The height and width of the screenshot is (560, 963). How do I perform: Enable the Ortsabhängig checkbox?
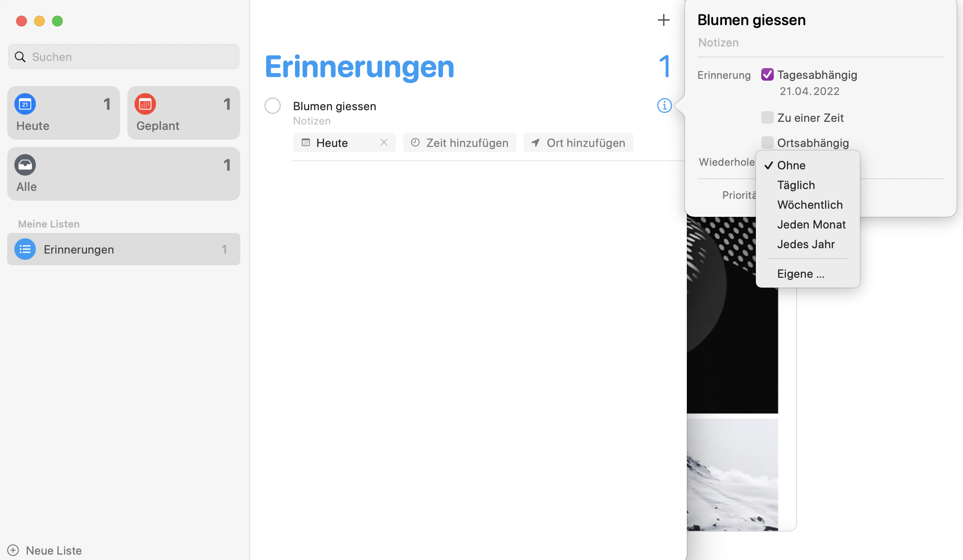click(767, 143)
